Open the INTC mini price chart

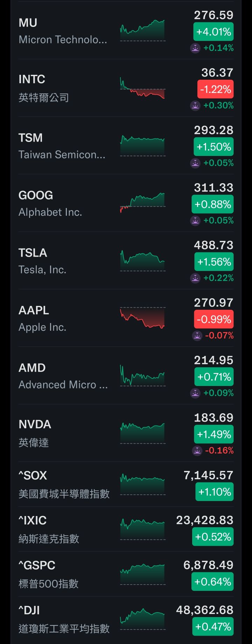(142, 89)
